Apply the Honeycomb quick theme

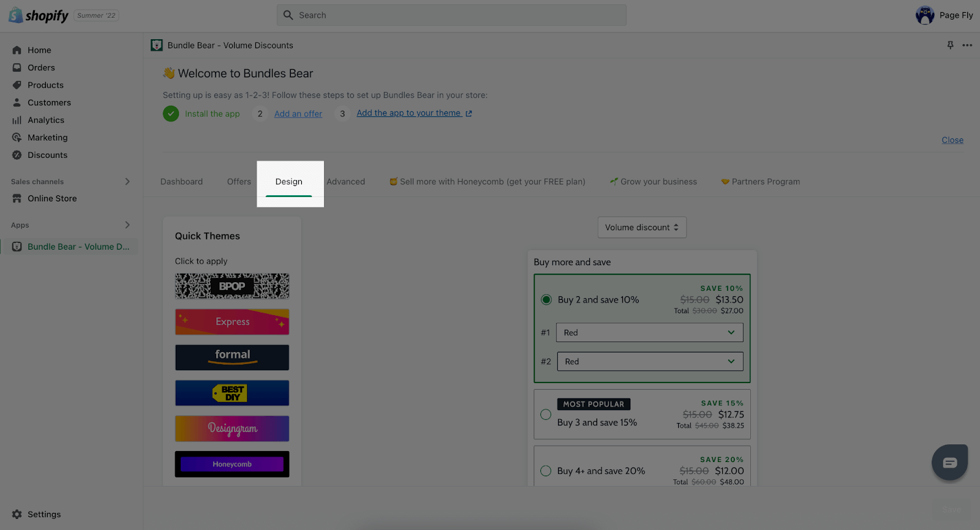pyautogui.click(x=232, y=464)
